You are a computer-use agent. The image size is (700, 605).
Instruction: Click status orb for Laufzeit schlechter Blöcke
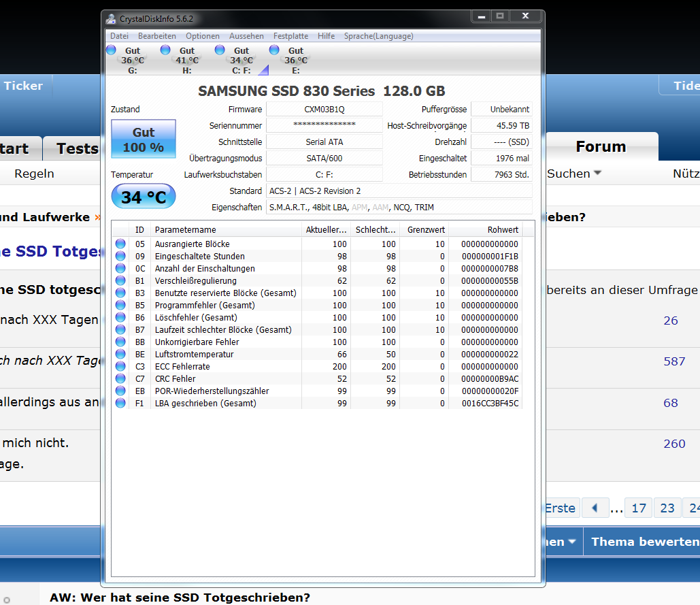[120, 329]
